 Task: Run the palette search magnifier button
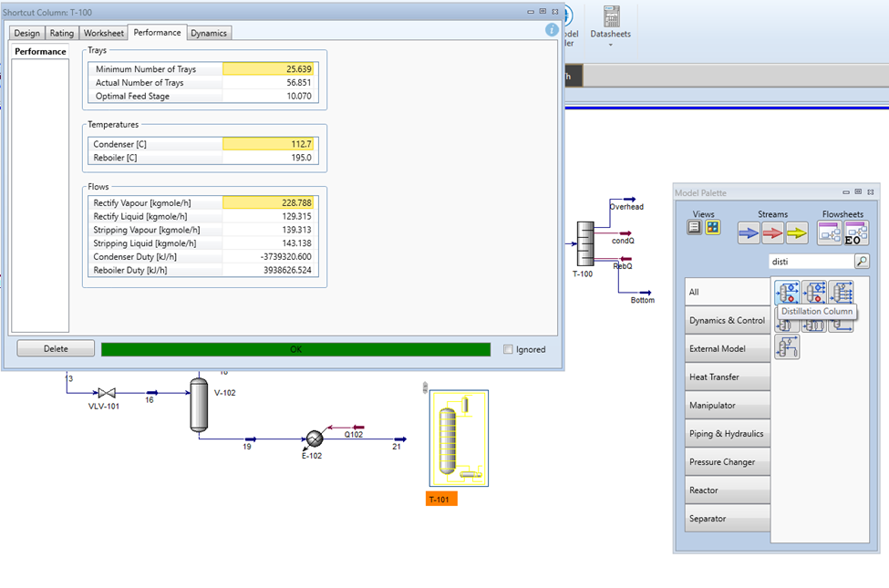click(862, 262)
